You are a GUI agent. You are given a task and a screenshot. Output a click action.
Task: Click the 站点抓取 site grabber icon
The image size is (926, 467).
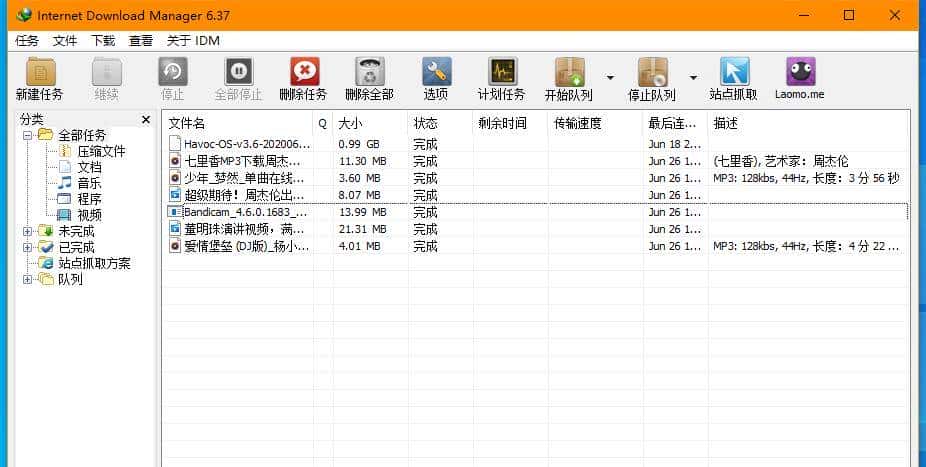734,72
